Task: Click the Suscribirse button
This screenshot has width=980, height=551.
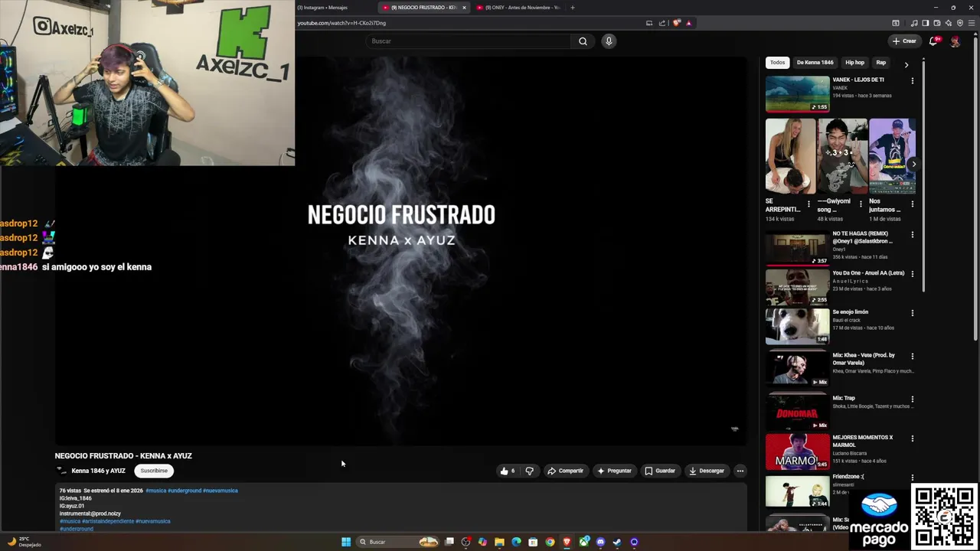Action: coord(154,471)
